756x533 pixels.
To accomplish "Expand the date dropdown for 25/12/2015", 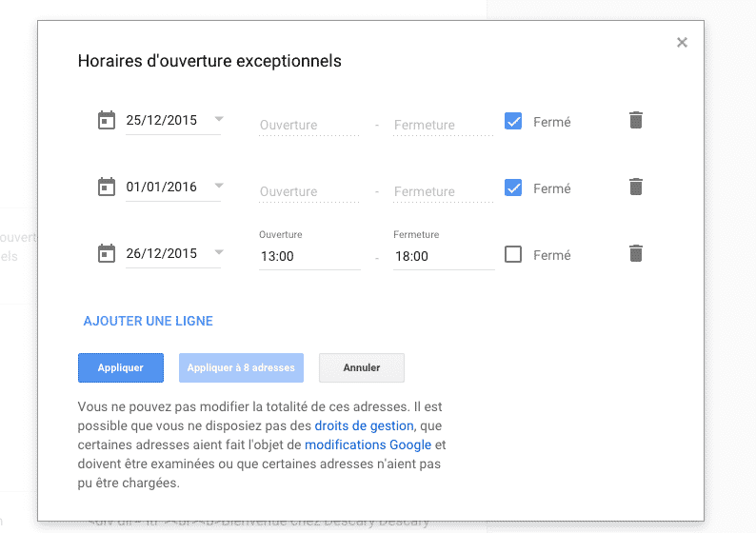I will (219, 120).
